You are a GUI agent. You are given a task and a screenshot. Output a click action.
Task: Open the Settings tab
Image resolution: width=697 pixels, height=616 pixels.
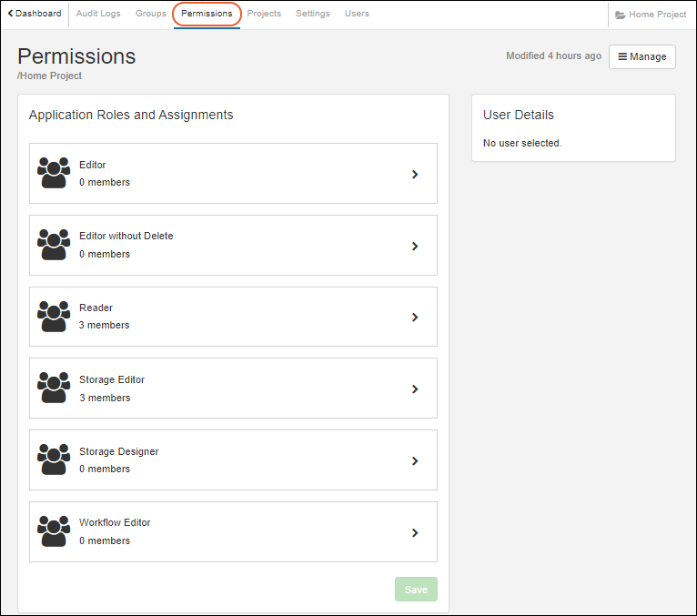(312, 14)
